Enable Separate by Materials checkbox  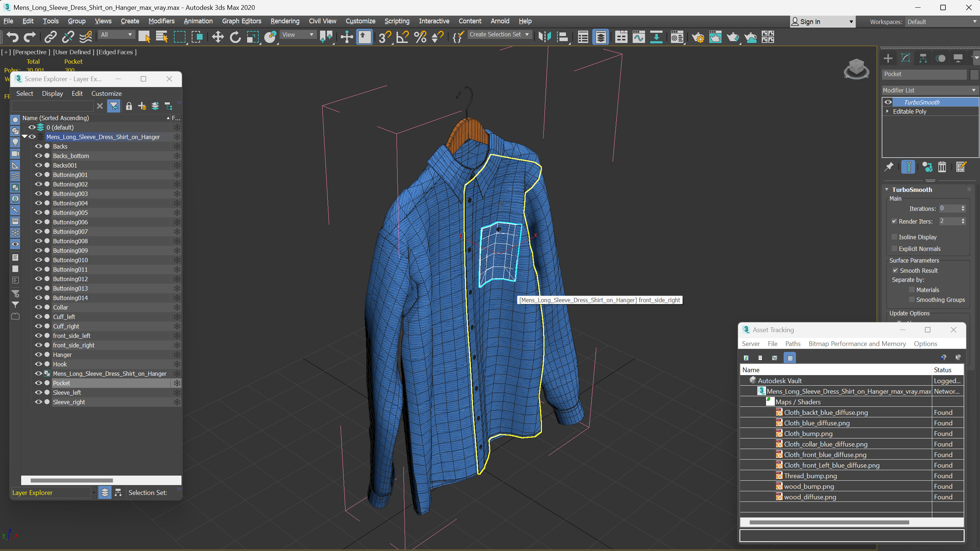(912, 290)
